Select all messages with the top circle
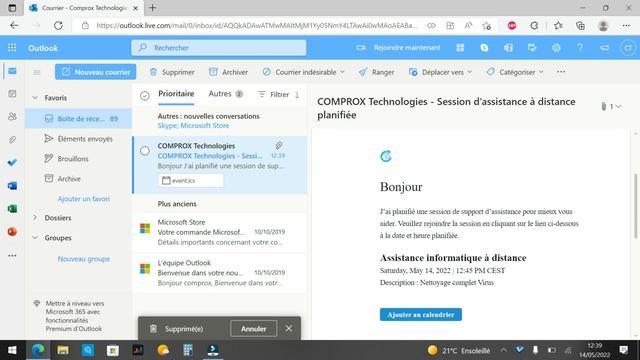Screen dimensions: 640x360 coord(145,96)
